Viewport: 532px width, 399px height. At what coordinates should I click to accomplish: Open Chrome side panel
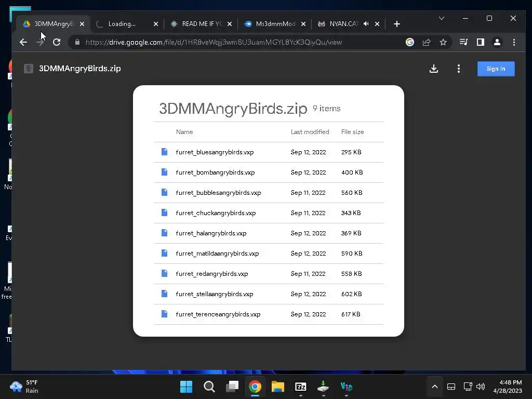[480, 42]
